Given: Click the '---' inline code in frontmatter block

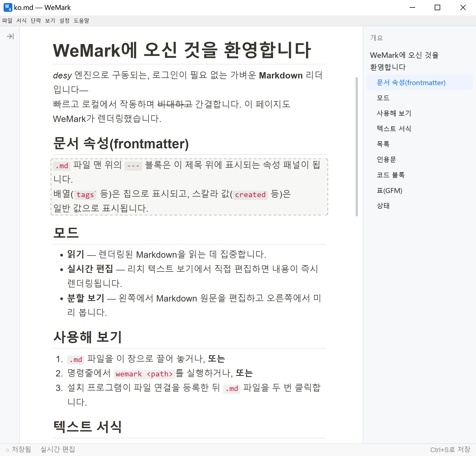Looking at the screenshot, I should pos(133,166).
